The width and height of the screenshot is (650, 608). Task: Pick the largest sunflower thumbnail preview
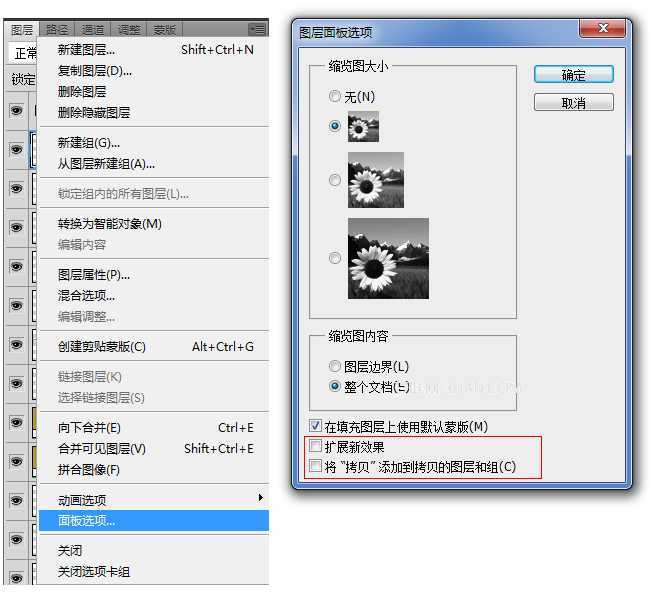(x=388, y=258)
